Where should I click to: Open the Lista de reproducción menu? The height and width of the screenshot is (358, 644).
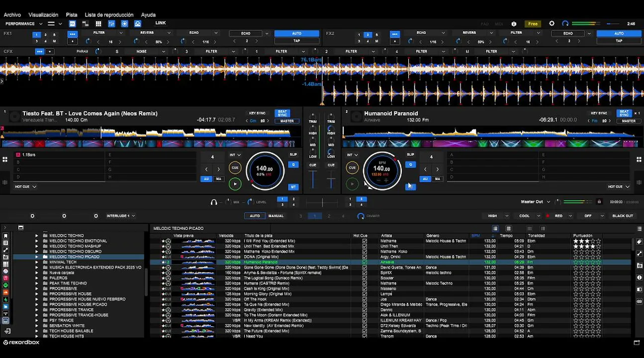click(109, 15)
